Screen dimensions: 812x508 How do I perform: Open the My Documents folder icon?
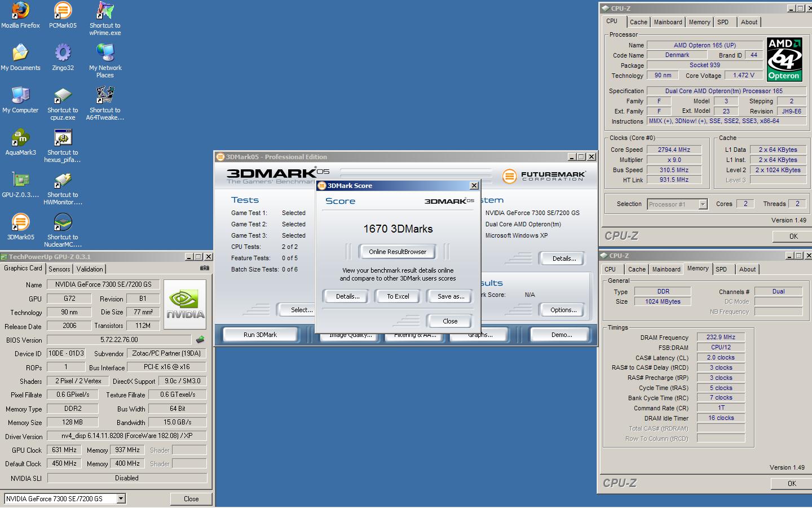tap(20, 52)
